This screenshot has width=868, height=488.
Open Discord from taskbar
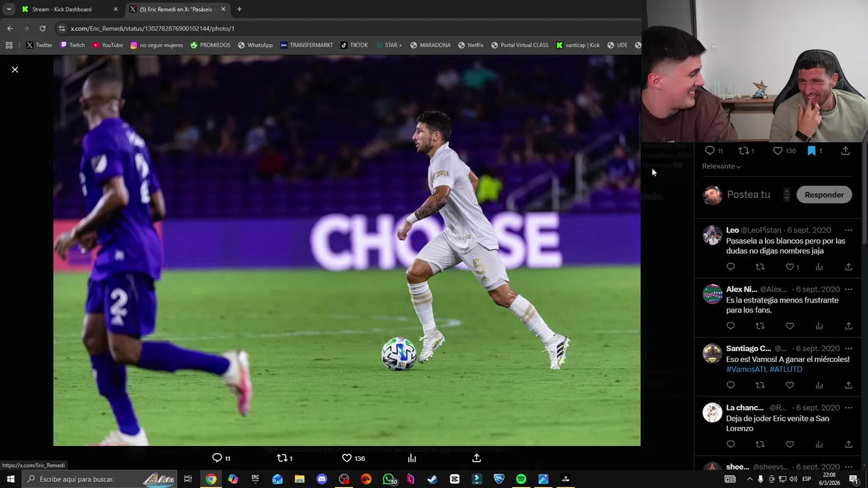coord(321,479)
